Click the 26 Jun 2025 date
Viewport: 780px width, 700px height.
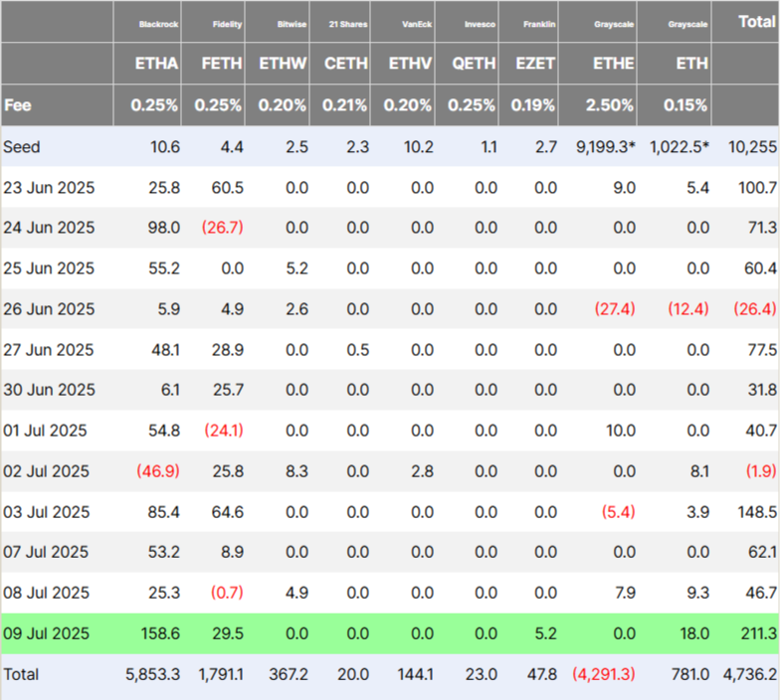click(x=49, y=309)
